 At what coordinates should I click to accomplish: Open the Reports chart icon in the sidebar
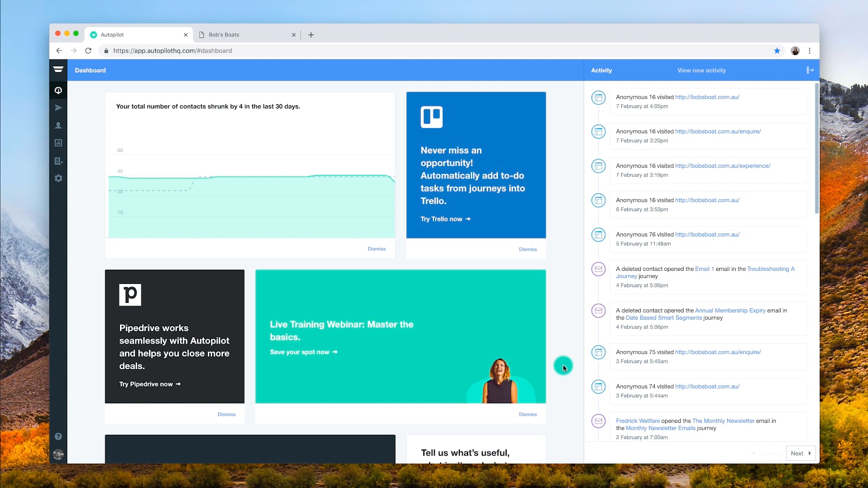point(58,143)
